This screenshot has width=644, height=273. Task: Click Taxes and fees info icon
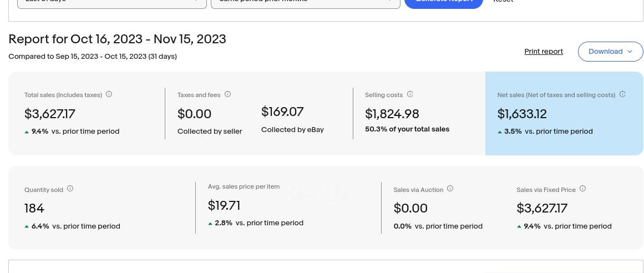pos(227,94)
